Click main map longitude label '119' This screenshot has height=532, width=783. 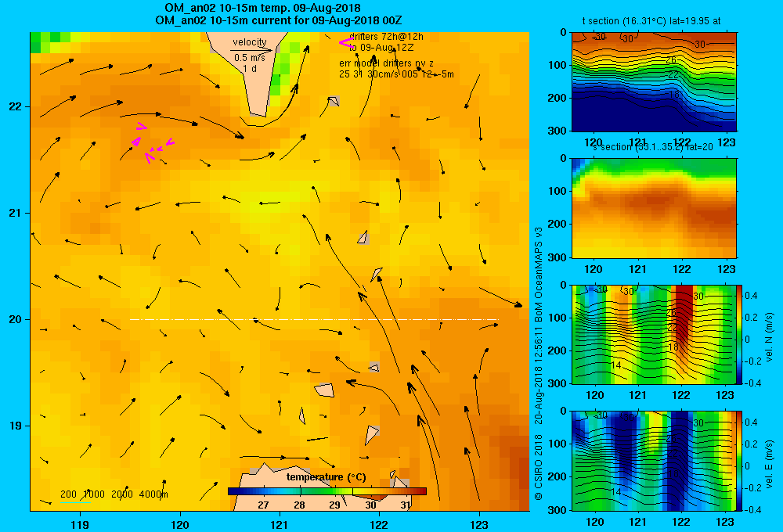click(x=80, y=524)
